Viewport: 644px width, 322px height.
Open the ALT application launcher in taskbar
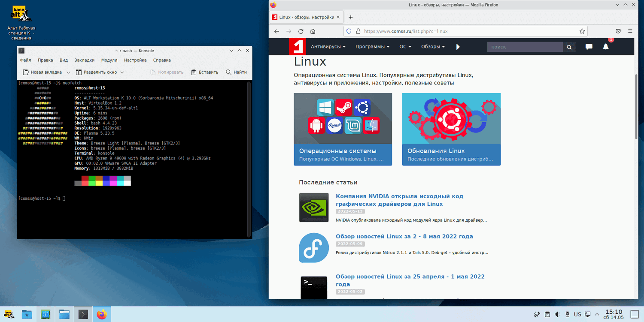click(x=9, y=314)
